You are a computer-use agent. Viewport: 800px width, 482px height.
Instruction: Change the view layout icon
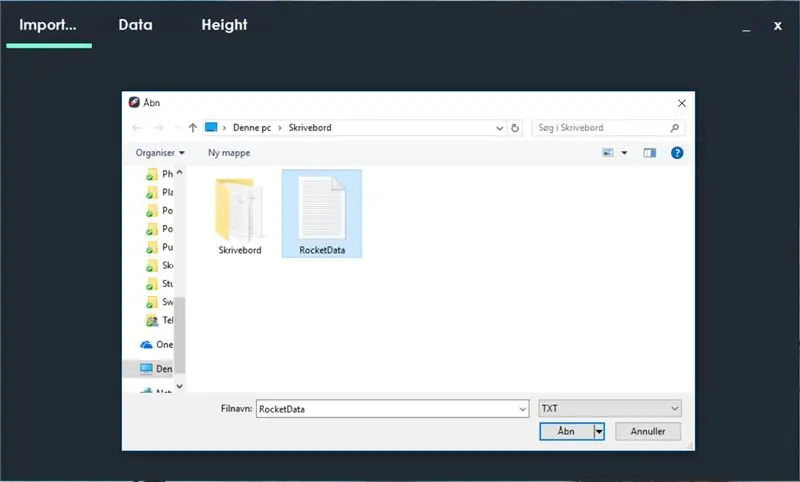point(608,153)
